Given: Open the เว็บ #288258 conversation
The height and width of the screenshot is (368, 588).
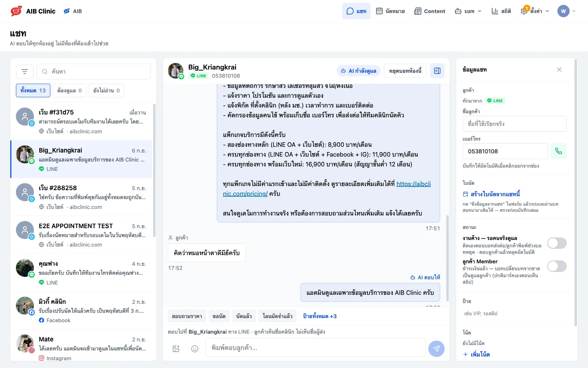Looking at the screenshot, I should point(81,197).
